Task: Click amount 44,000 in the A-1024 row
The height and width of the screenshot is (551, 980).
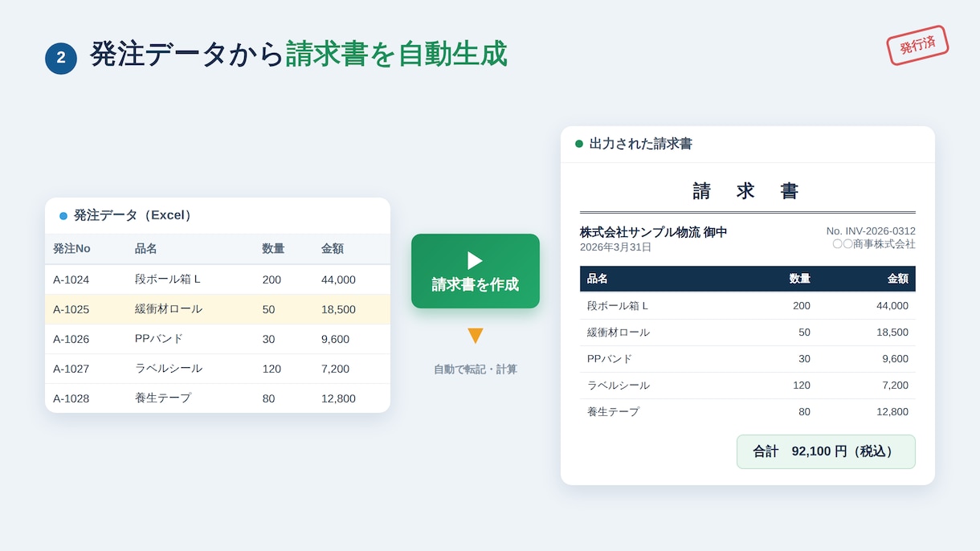Action: click(x=338, y=280)
